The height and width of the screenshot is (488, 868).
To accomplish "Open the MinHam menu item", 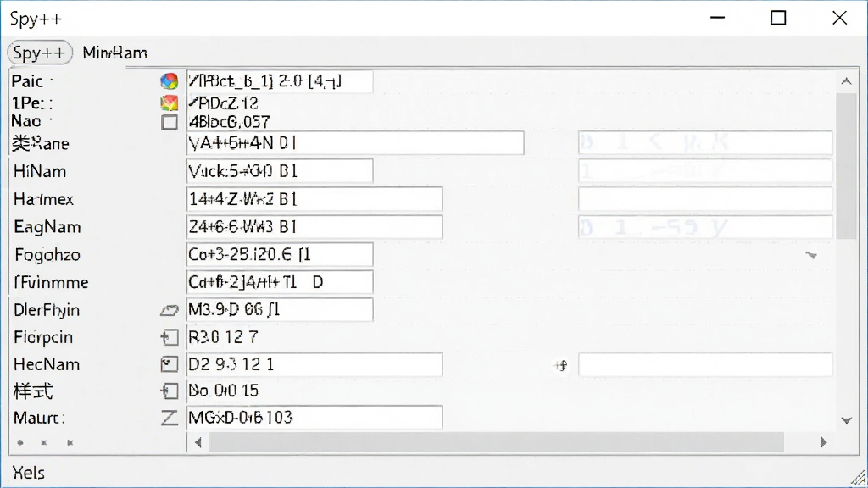I will (115, 53).
